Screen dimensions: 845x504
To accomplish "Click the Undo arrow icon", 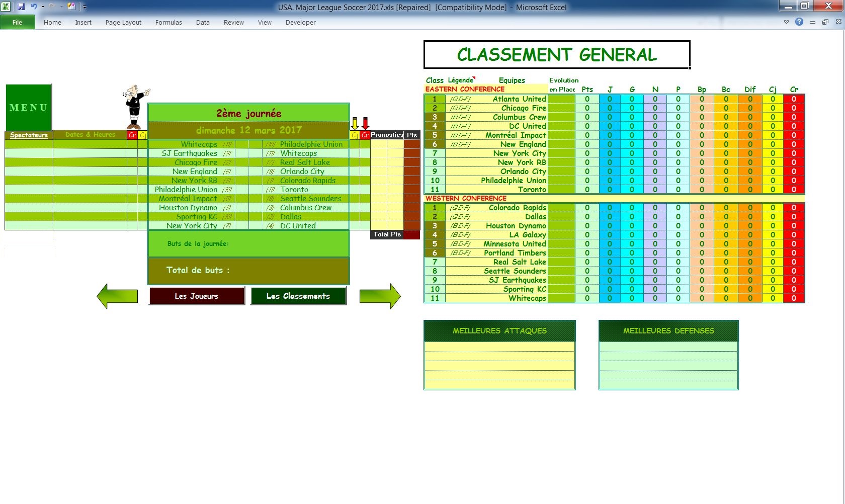I will click(x=34, y=7).
